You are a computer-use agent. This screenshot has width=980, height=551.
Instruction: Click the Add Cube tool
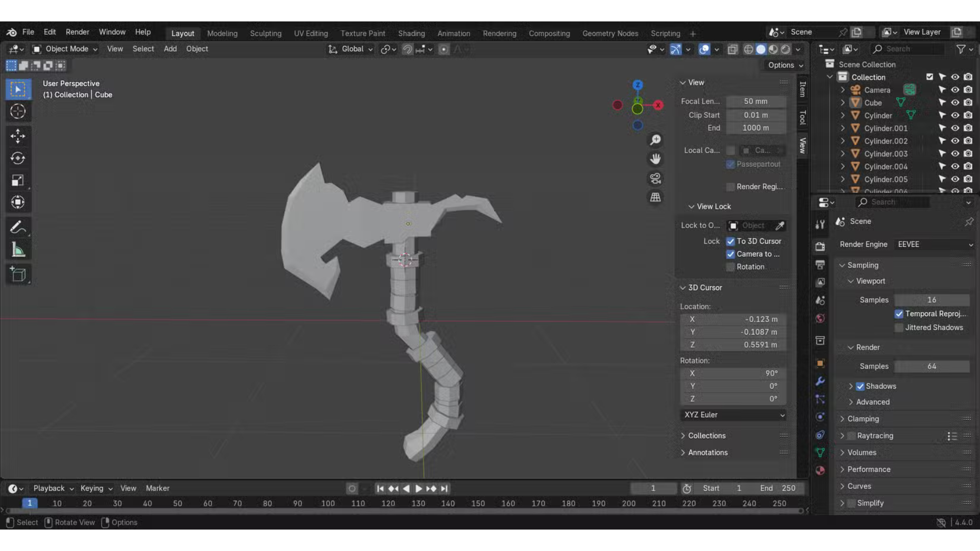[x=18, y=274]
